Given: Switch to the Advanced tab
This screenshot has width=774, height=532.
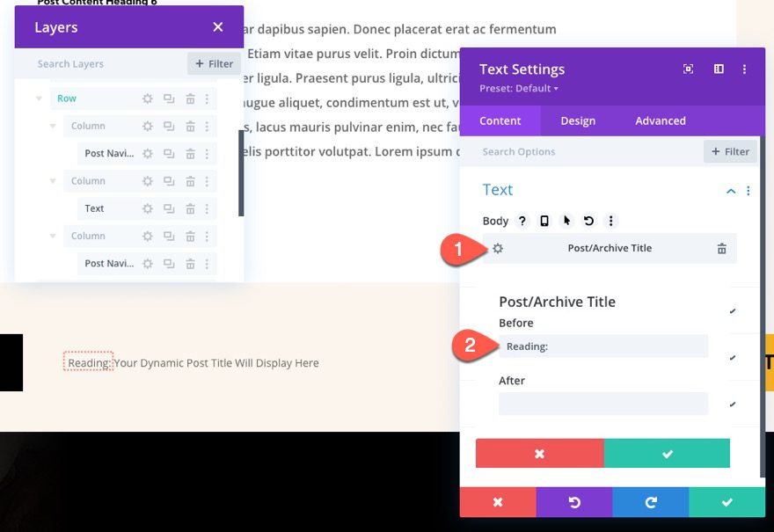Looking at the screenshot, I should [x=660, y=120].
